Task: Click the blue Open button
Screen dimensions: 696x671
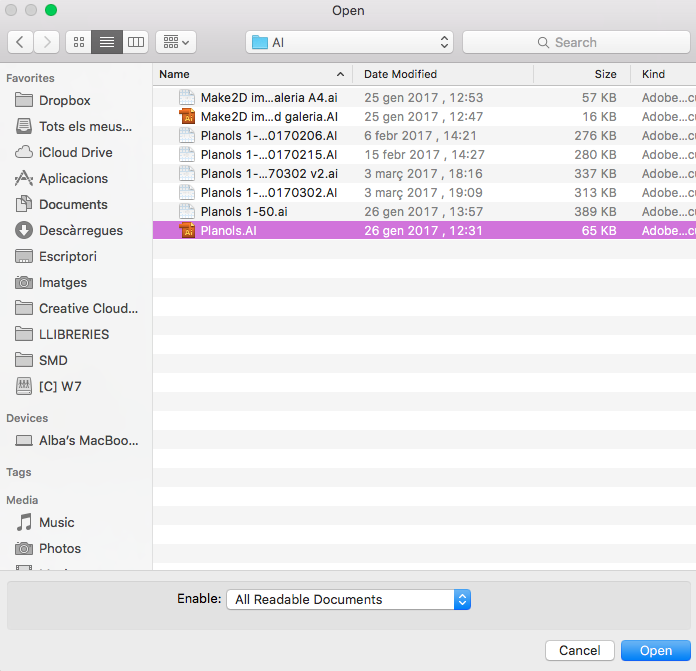Action: (656, 651)
